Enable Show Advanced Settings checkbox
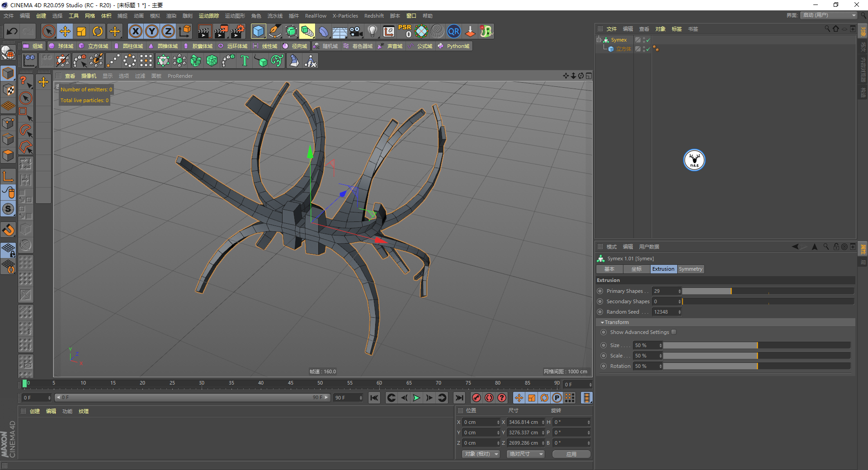This screenshot has height=470, width=868. [674, 332]
